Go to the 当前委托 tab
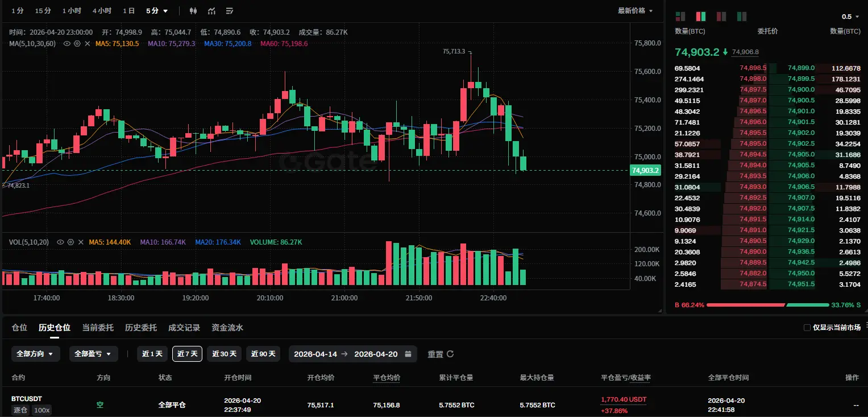 [98, 328]
